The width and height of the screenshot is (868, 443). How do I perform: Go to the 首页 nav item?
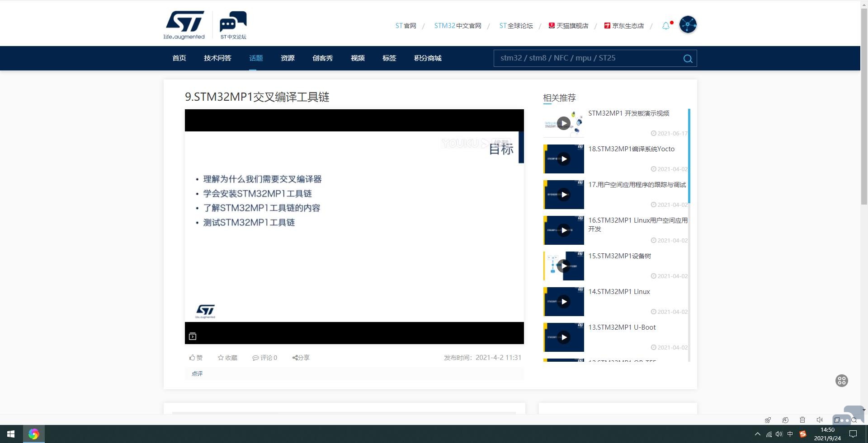click(x=179, y=58)
